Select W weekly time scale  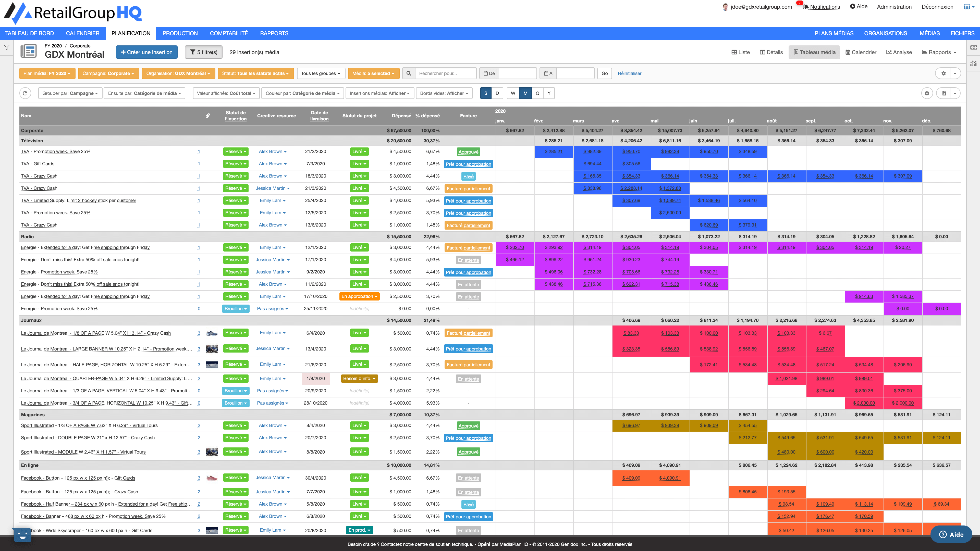(513, 93)
